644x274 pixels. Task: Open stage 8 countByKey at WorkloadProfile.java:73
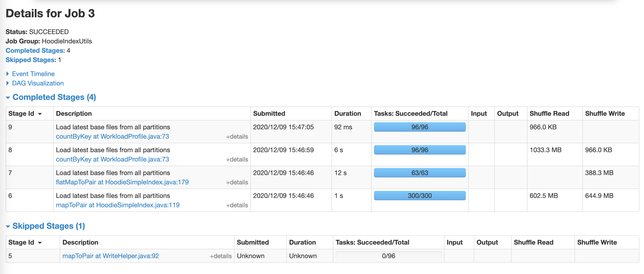112,159
